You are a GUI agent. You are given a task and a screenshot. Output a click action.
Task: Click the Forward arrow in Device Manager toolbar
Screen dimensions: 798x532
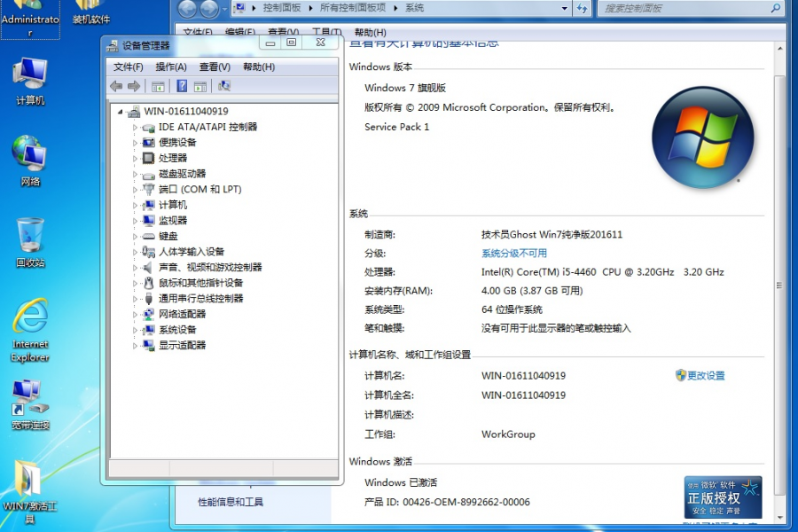(x=134, y=86)
